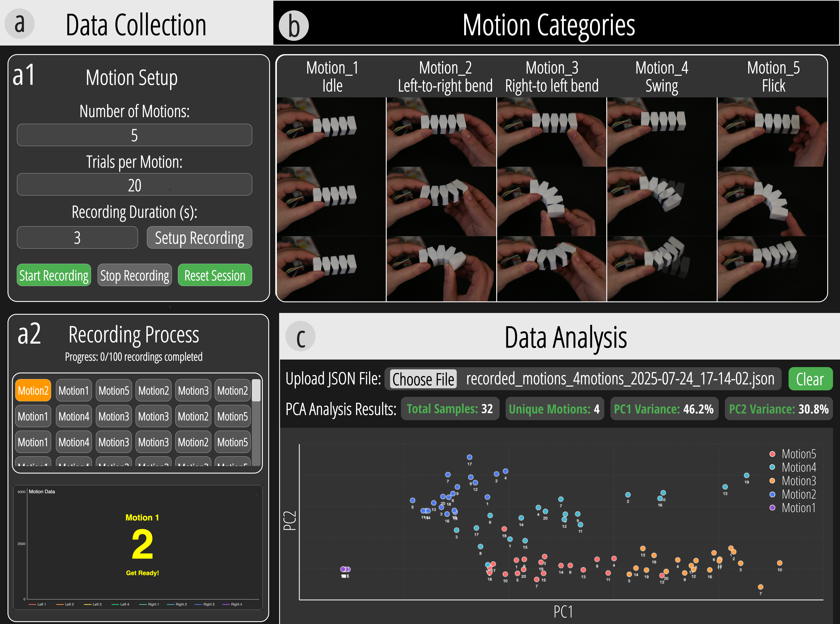Toggle the Left 3 series in chart legend
The image size is (840, 624).
pos(93,604)
